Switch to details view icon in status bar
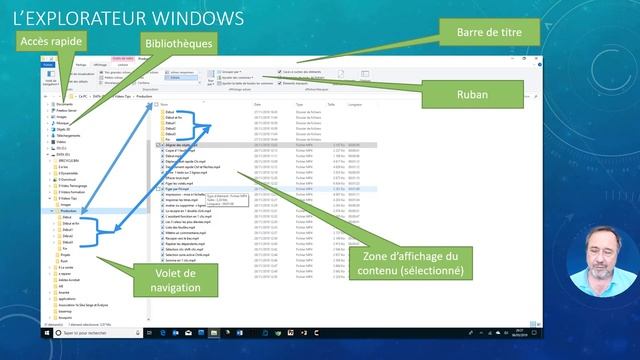Image resolution: width=640 pixels, height=360 pixels. pos(533,324)
